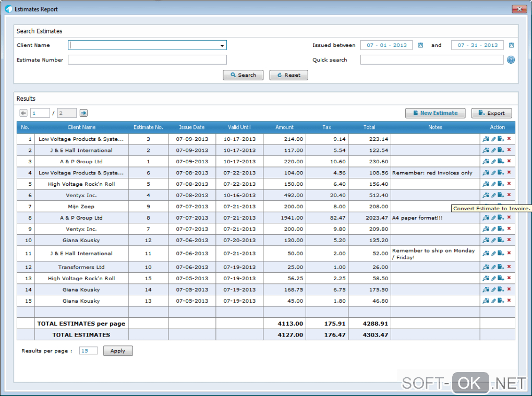
Task: Create a New Estimate
Action: click(x=435, y=113)
